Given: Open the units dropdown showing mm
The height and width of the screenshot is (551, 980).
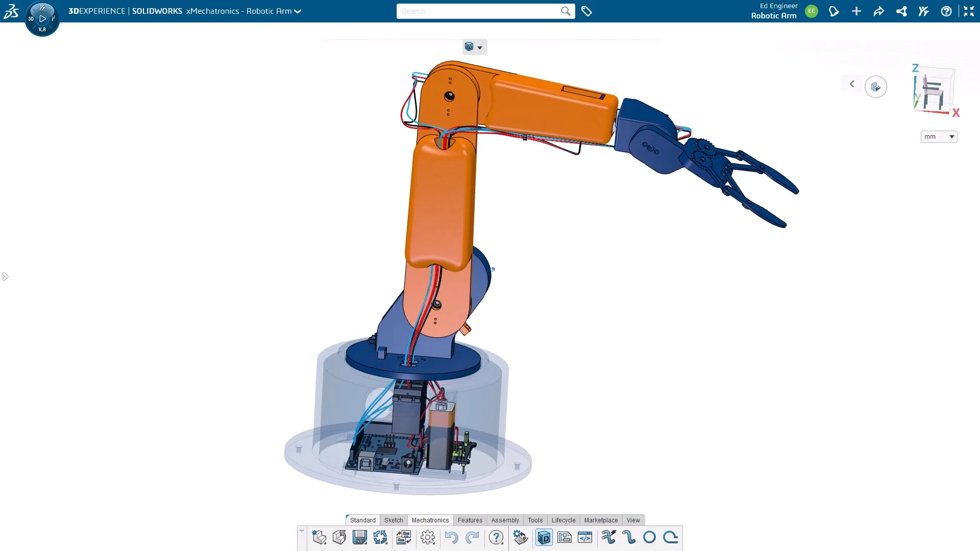Looking at the screenshot, I should point(938,136).
